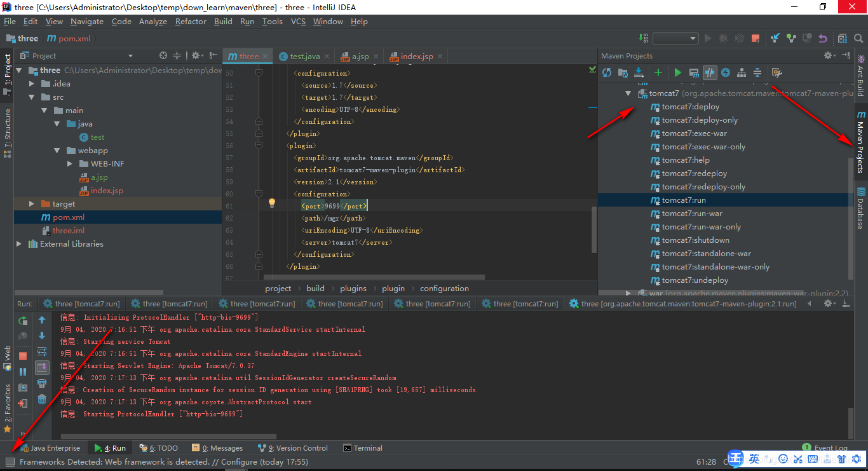Collapse the src folder
868x471 pixels.
pos(31,97)
